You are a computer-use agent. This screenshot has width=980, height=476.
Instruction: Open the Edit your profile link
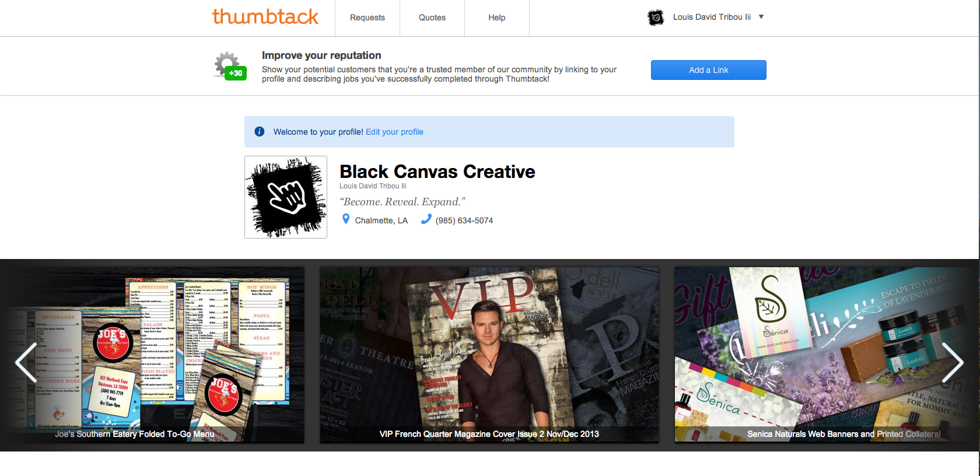[394, 132]
